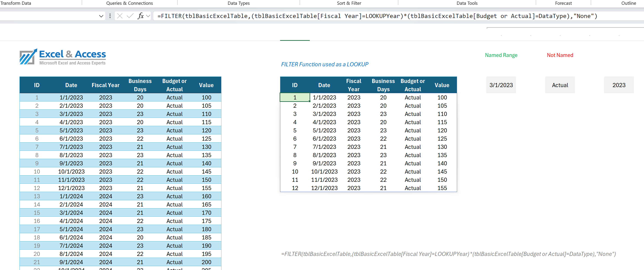Screen dimensions: 644x270
Task: Select the 10/1/2023 date cell in the left table
Action: 71,171
